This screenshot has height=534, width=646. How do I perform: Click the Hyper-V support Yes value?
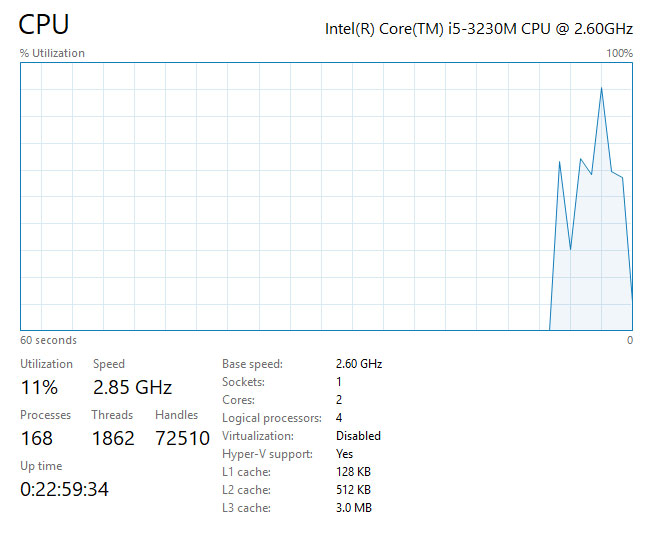coord(345,454)
